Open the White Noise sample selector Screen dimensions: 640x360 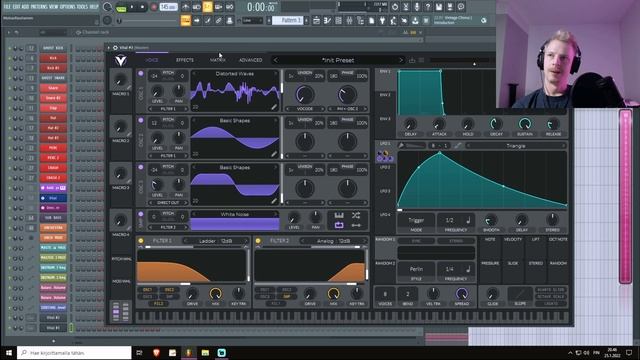coord(235,214)
